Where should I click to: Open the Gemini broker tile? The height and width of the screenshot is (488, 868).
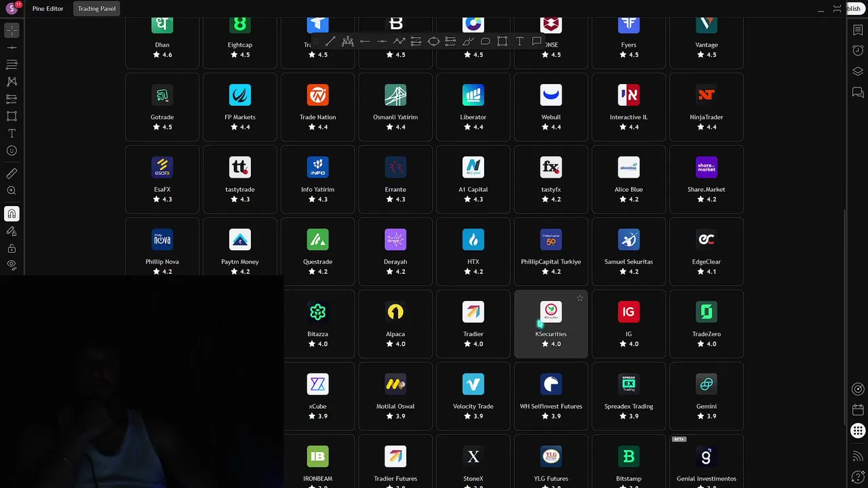pyautogui.click(x=707, y=396)
